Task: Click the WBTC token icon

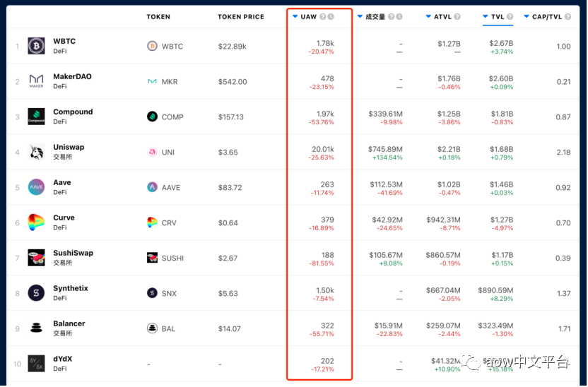Action: (152, 46)
